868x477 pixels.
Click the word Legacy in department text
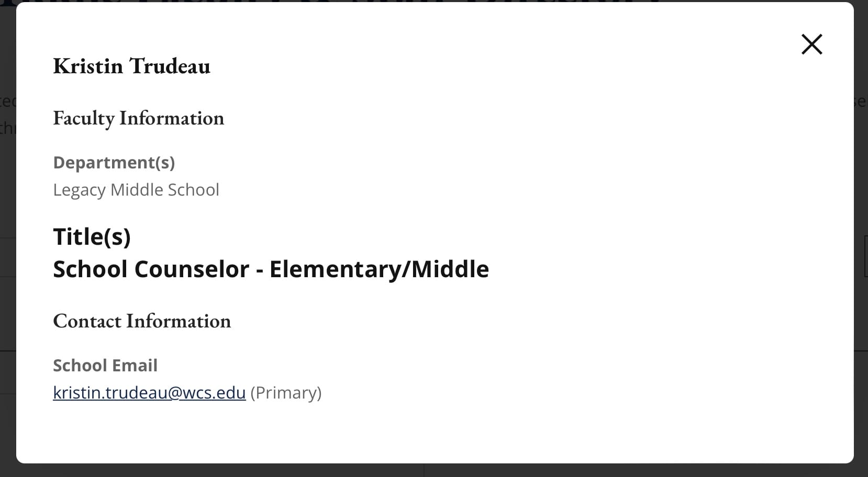pyautogui.click(x=79, y=190)
